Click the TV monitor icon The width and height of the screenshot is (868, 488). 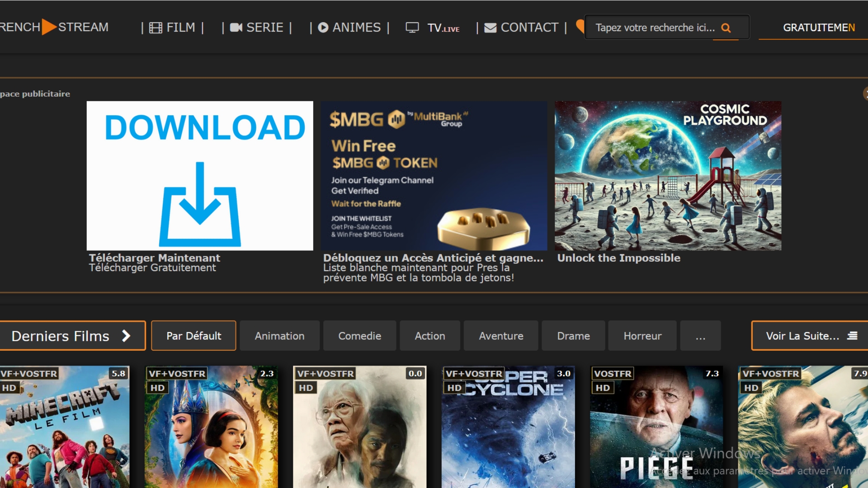pos(412,28)
